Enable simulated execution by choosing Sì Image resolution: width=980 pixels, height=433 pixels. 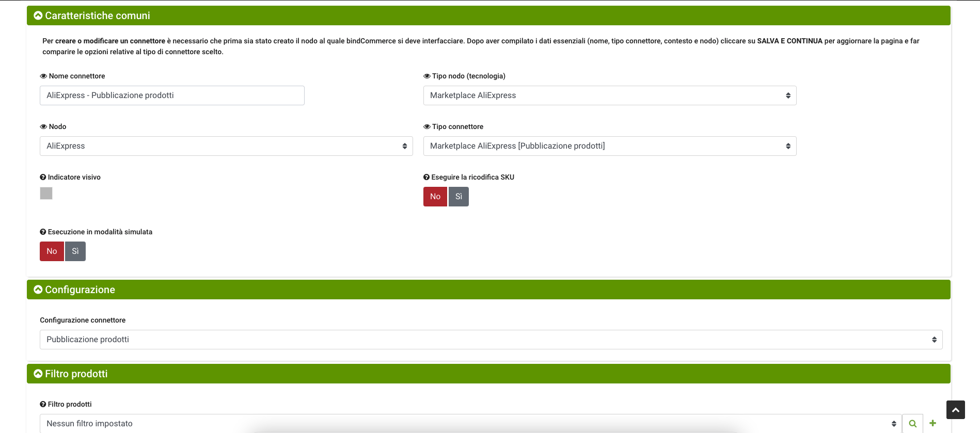coord(75,251)
